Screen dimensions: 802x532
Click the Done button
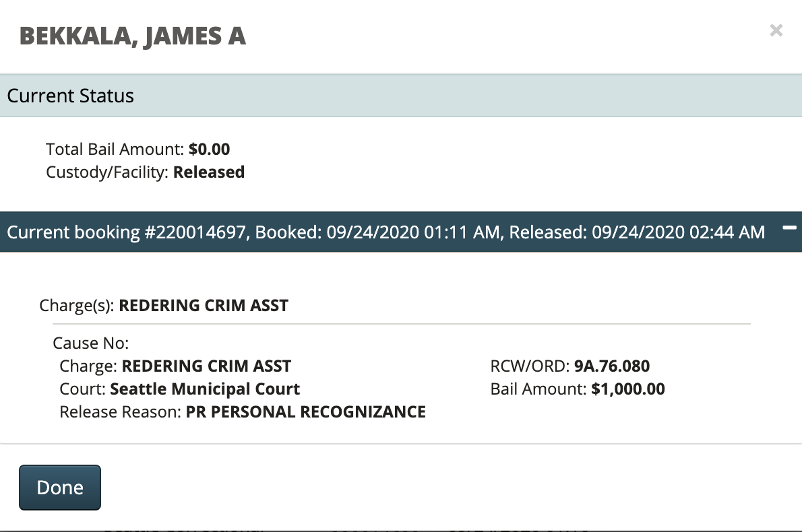pos(60,488)
